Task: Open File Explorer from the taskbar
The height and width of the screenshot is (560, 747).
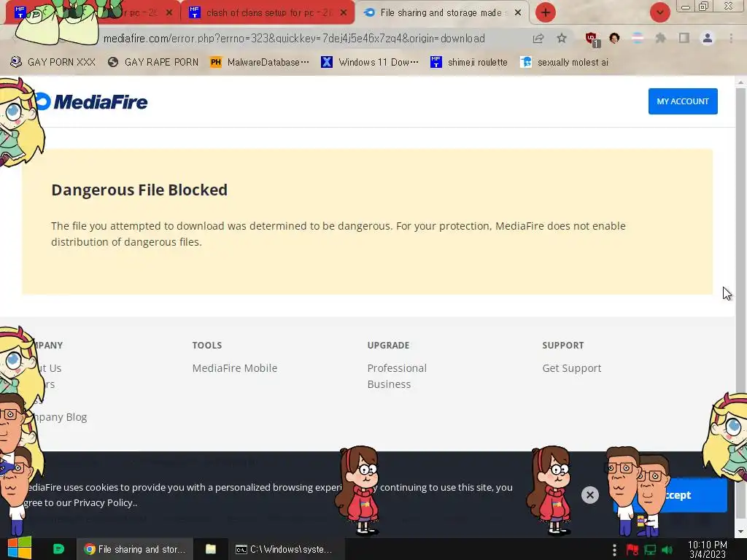Action: (x=211, y=549)
